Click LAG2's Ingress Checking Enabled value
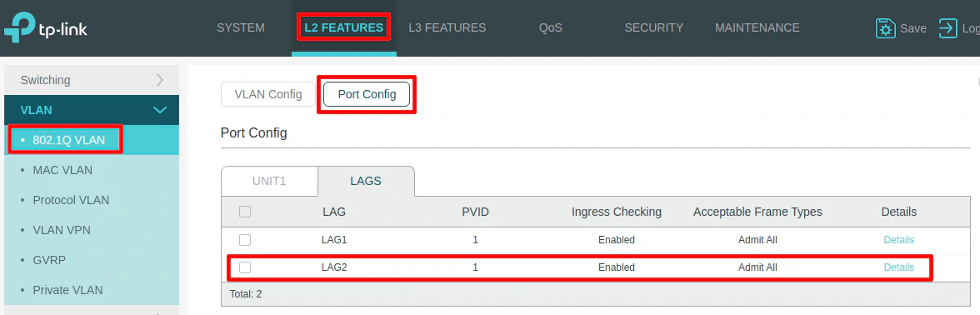980x315 pixels. (617, 267)
